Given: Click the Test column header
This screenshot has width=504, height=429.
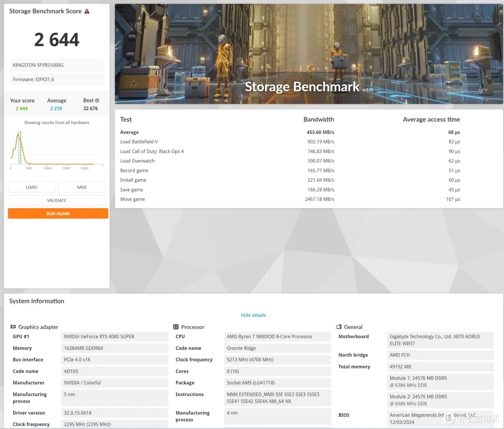Looking at the screenshot, I should coord(126,120).
